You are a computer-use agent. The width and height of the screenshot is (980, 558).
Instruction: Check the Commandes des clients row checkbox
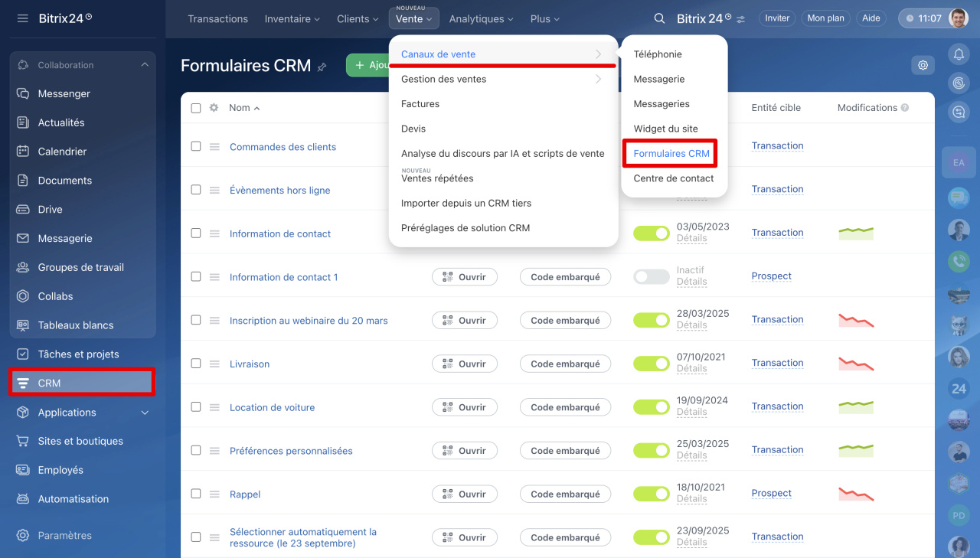196,146
